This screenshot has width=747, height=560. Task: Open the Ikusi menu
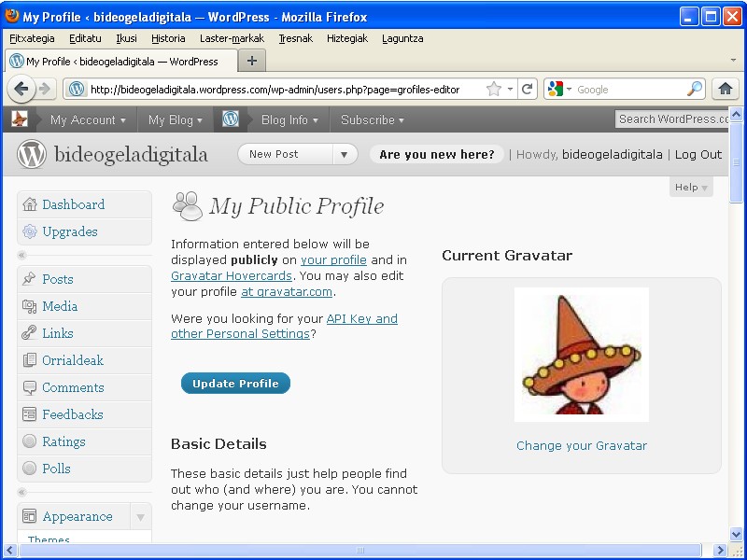point(127,38)
